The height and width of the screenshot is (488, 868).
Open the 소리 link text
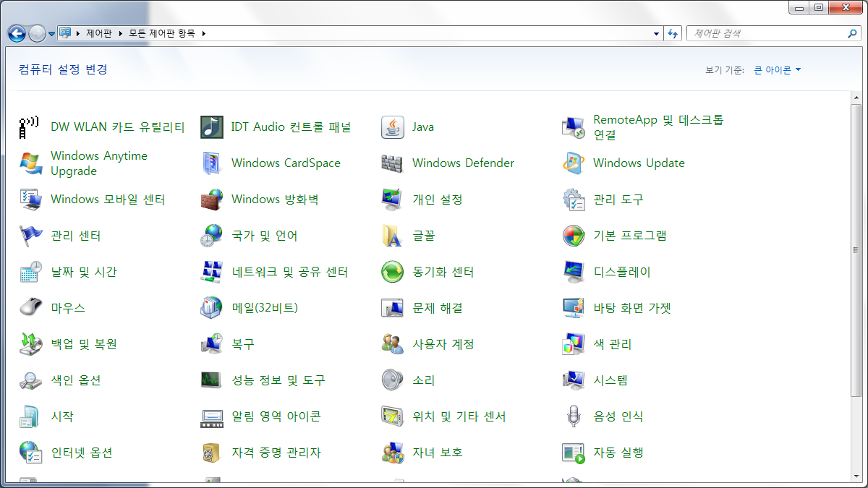pyautogui.click(x=423, y=380)
